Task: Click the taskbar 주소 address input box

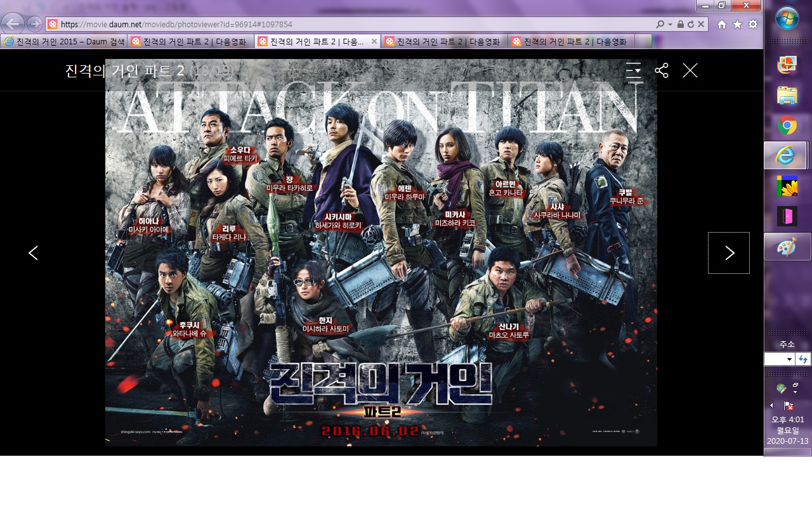Action: click(775, 359)
